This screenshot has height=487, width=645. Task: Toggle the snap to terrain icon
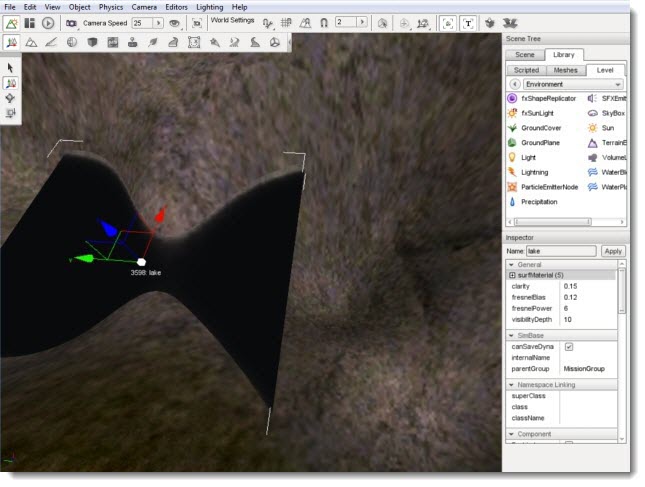(305, 23)
